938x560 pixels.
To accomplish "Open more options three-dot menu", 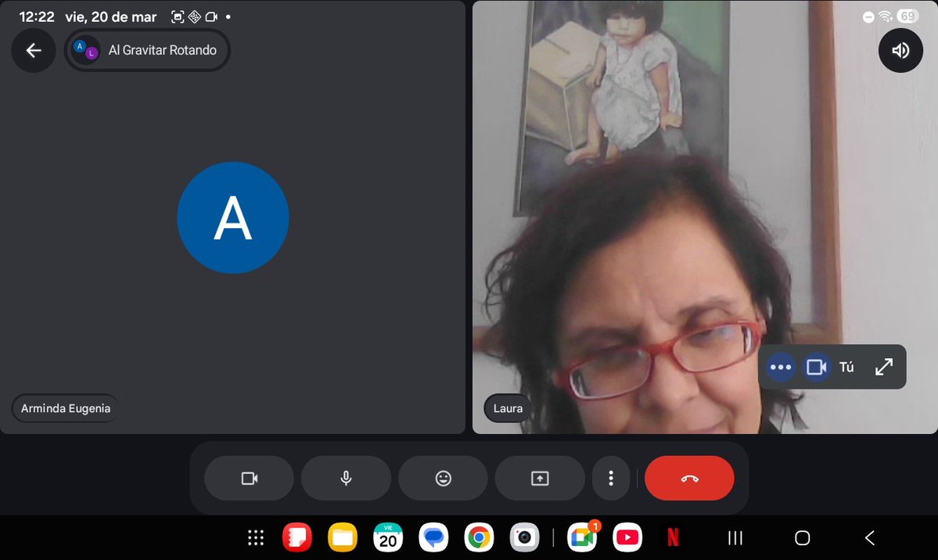I will [x=611, y=478].
